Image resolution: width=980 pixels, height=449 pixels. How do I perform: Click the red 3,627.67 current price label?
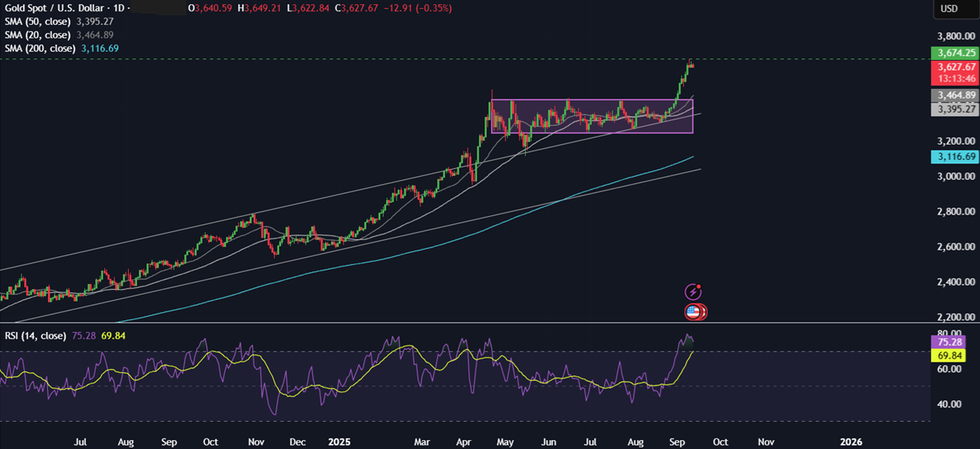(x=954, y=67)
